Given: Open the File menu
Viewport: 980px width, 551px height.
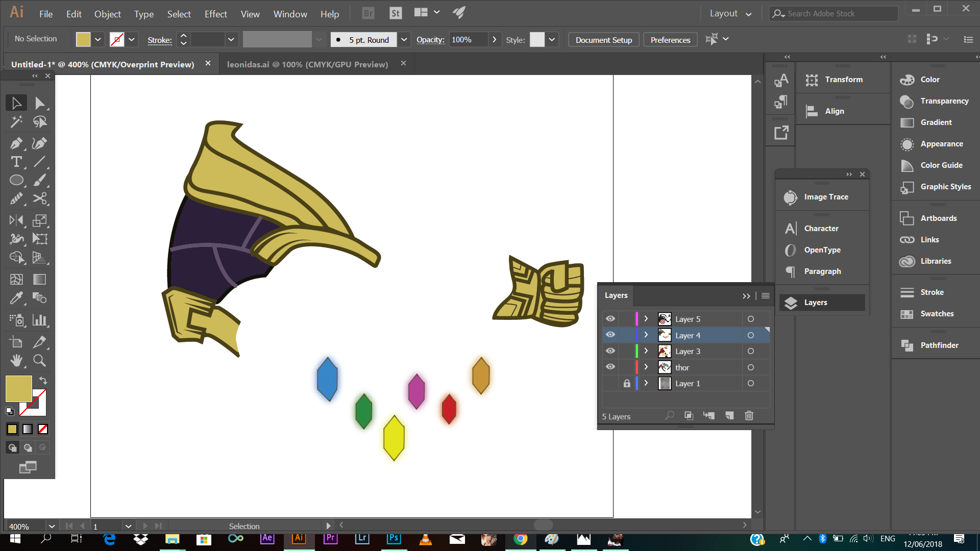Looking at the screenshot, I should 46,14.
